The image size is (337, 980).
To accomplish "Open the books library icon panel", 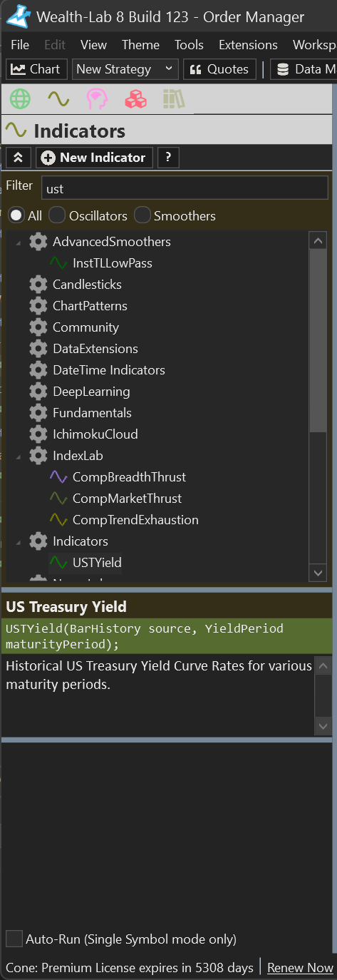I will click(173, 99).
